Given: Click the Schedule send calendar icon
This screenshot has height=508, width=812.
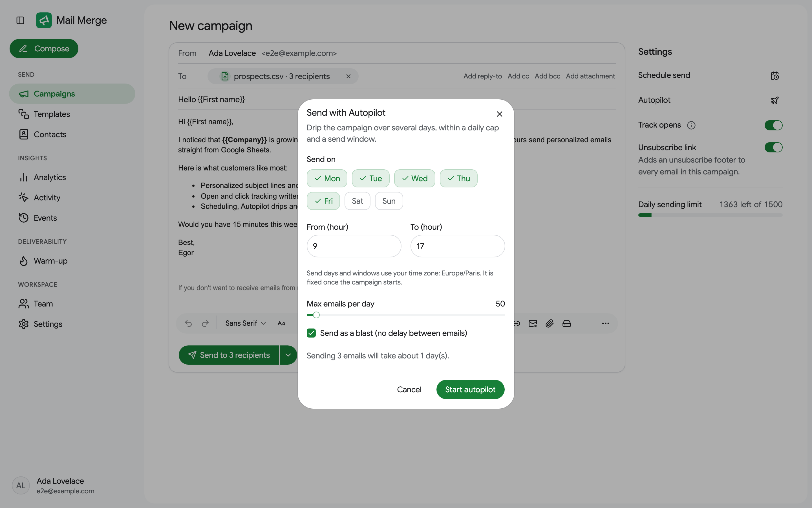Looking at the screenshot, I should (x=775, y=76).
